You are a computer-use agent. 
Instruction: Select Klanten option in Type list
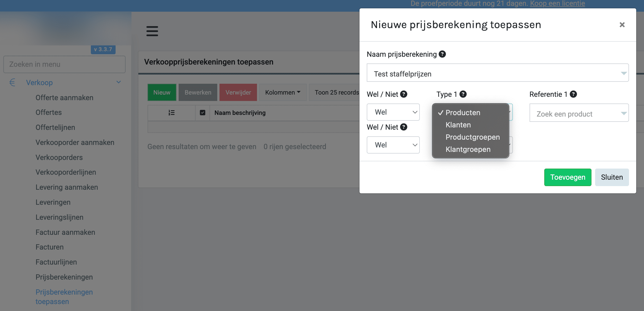coord(471,125)
